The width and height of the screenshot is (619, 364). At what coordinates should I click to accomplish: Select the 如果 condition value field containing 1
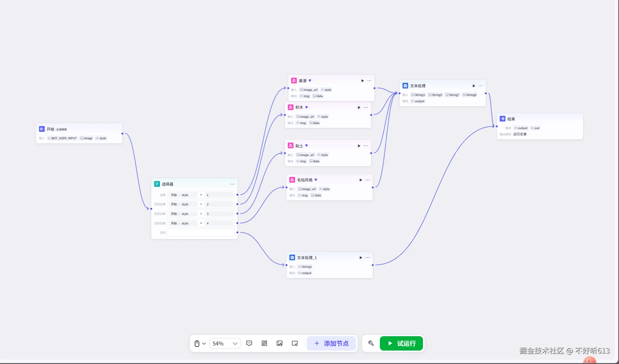(219, 195)
